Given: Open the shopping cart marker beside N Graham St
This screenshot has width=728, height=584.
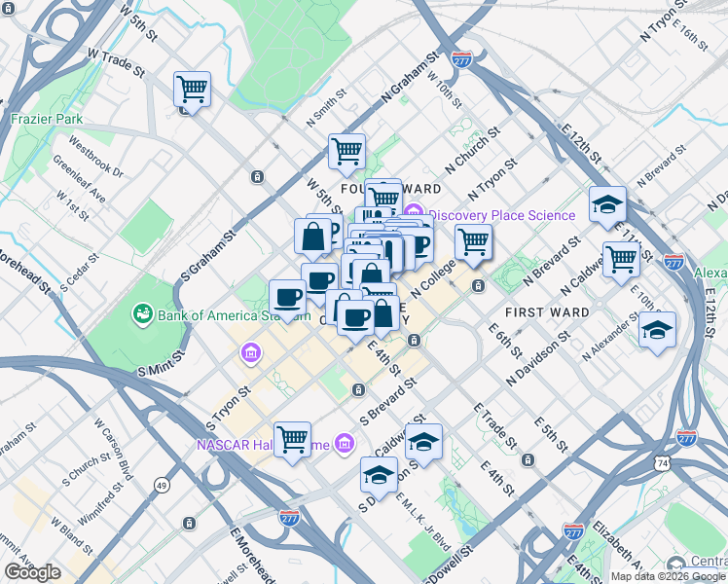Looking at the screenshot, I should coord(346,153).
